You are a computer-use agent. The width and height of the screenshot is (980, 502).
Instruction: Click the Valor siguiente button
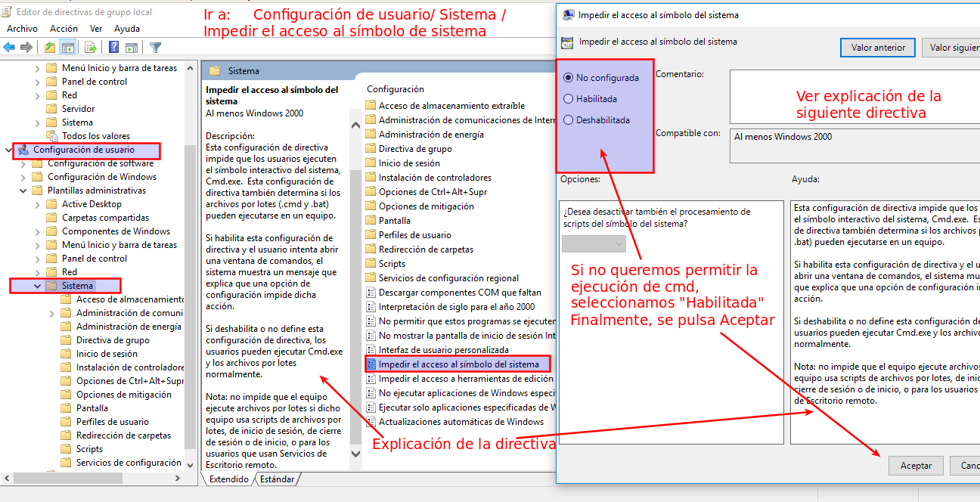(951, 48)
